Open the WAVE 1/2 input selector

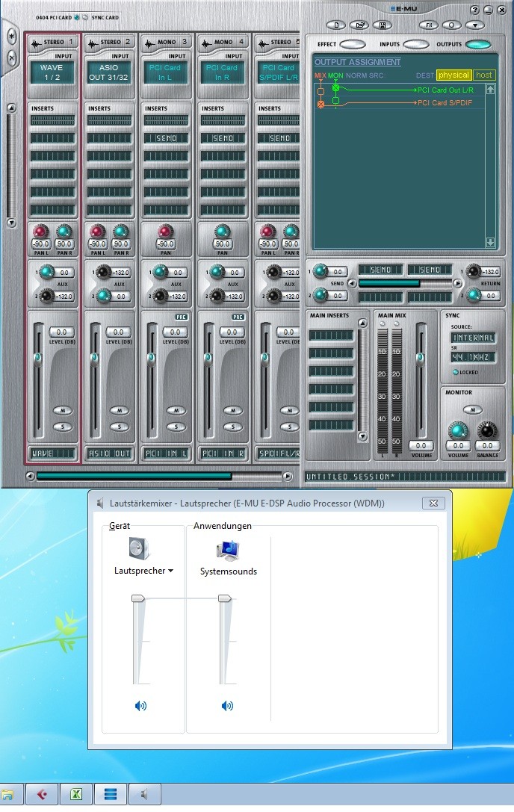(x=52, y=72)
